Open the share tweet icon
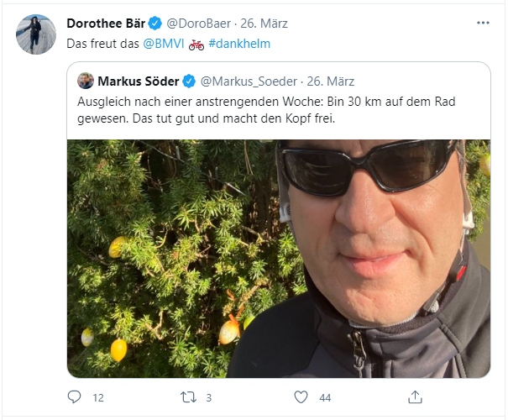Viewport: 508px width, 420px height. pyautogui.click(x=415, y=396)
